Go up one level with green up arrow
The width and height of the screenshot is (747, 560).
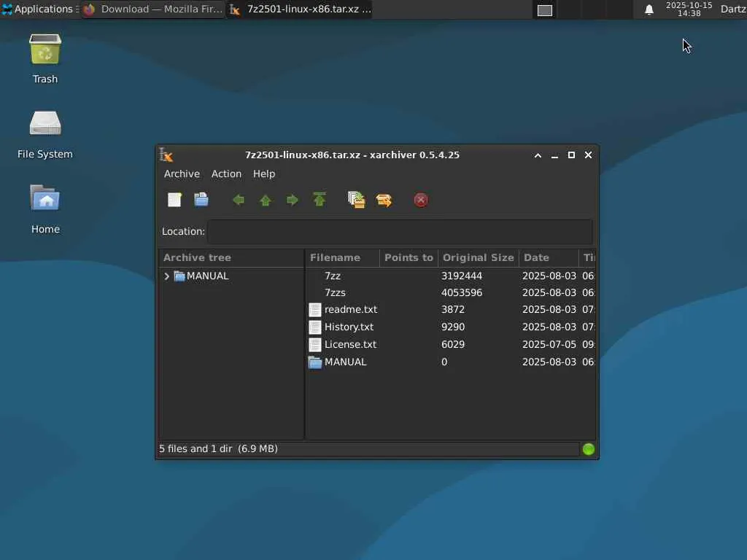click(266, 201)
